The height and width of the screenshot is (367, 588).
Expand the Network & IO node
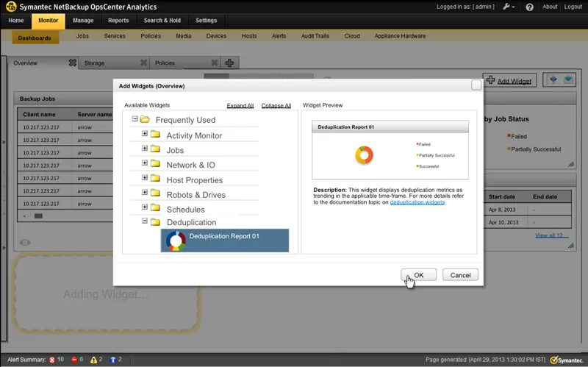[145, 163]
